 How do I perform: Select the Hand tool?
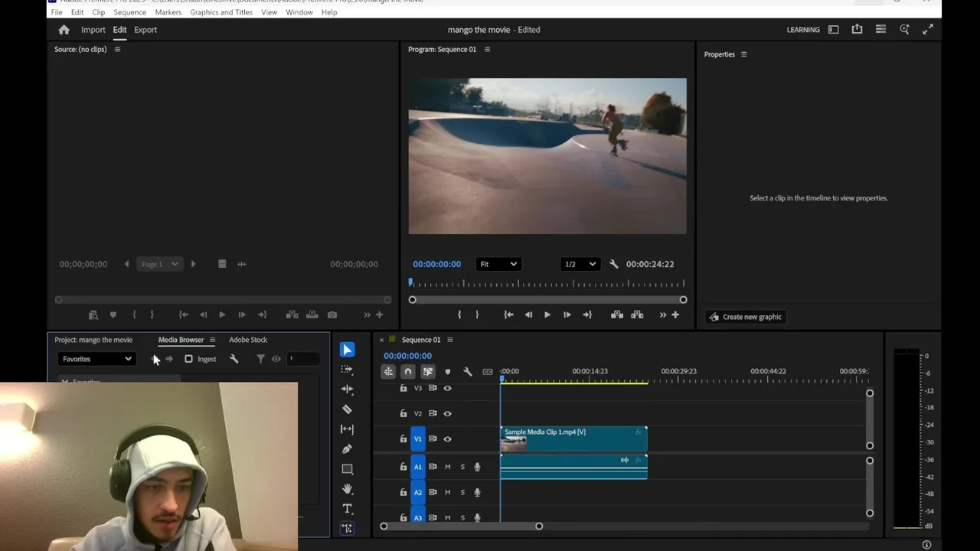point(347,489)
